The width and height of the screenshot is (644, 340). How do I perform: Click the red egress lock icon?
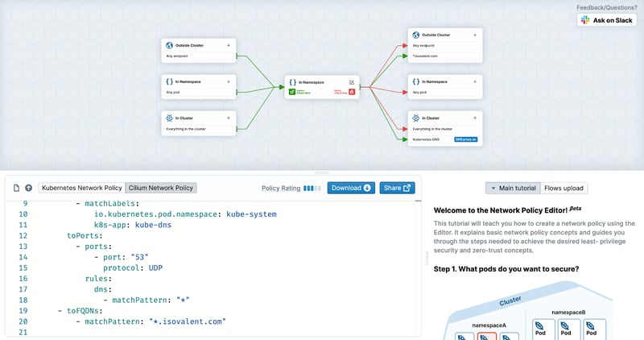352,92
